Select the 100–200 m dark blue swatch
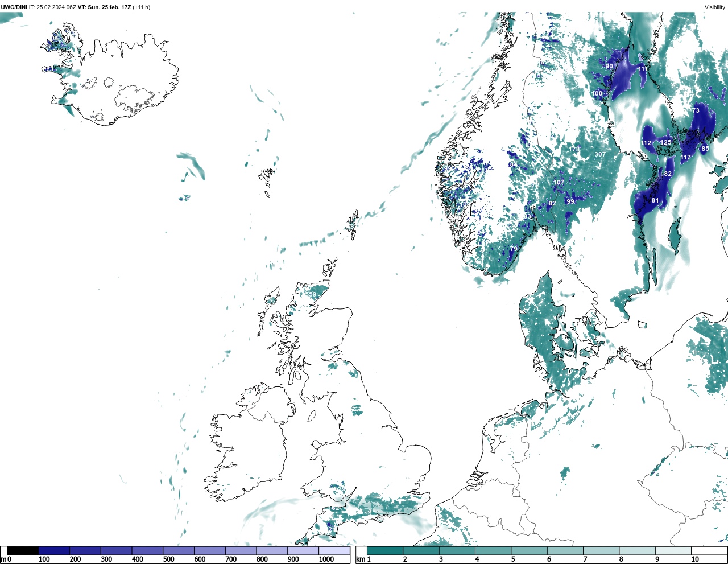Screen dimensions: 728x564 tap(54, 551)
